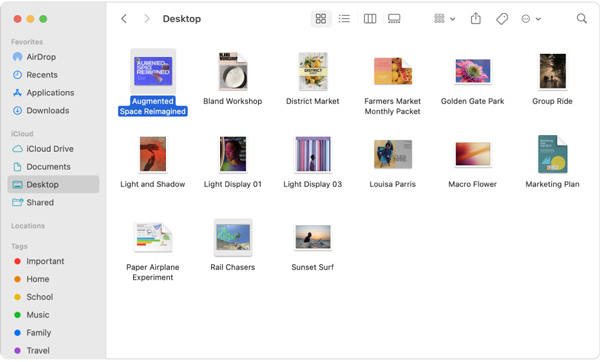Click the Favorites section header
Viewport: 600px width, 362px height.
point(27,42)
